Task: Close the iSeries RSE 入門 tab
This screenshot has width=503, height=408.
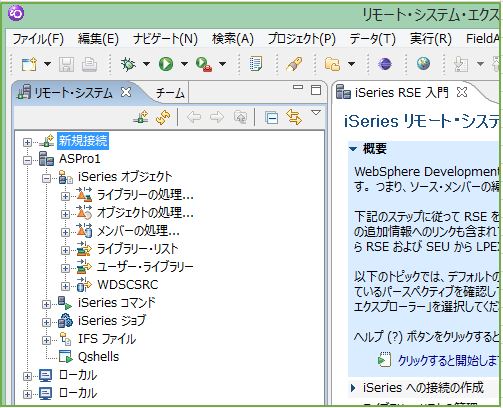Action: tap(462, 92)
